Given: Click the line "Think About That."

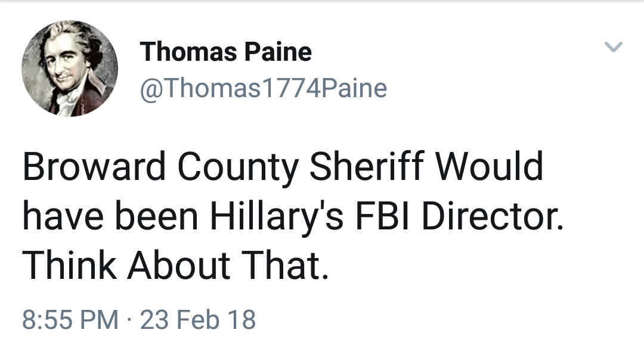Looking at the screenshot, I should pos(175,265).
